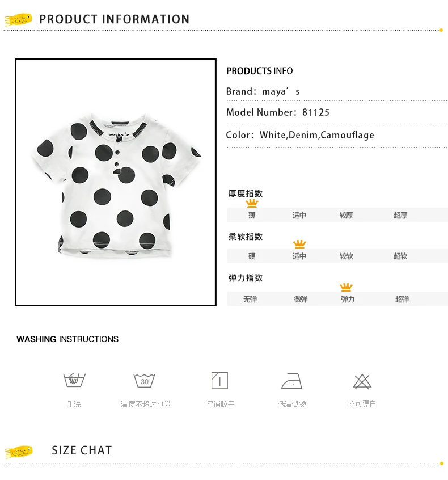Click the Color White,Denim,Camouflage line
This screenshot has height=480, width=448.
tap(300, 135)
